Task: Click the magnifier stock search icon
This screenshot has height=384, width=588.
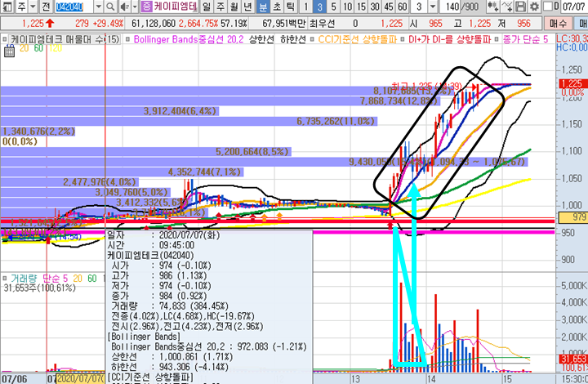Action: coord(110,7)
